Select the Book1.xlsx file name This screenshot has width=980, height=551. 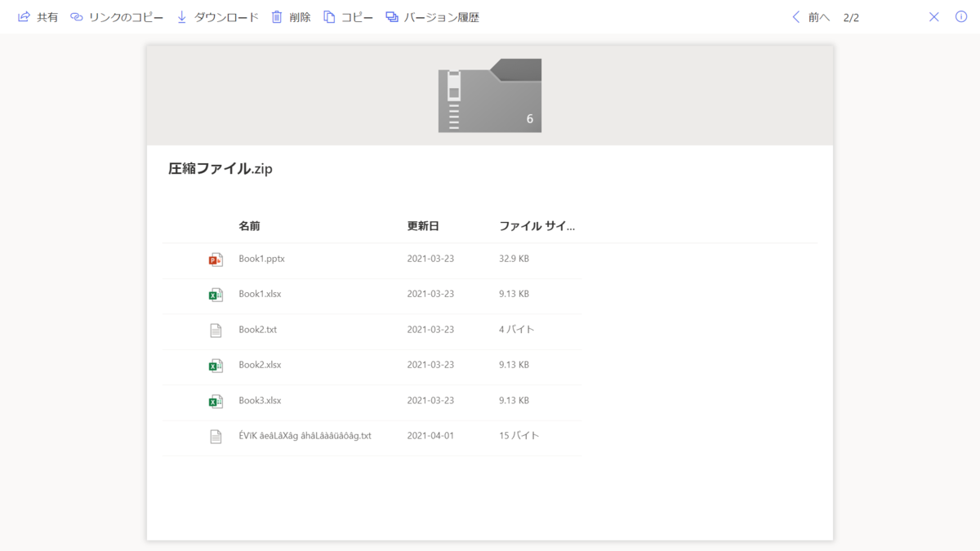[260, 294]
